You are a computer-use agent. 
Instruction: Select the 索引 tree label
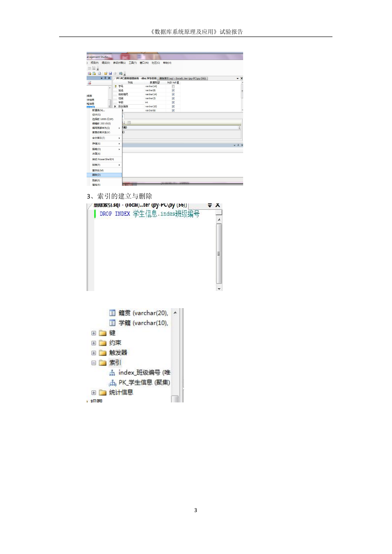point(115,363)
